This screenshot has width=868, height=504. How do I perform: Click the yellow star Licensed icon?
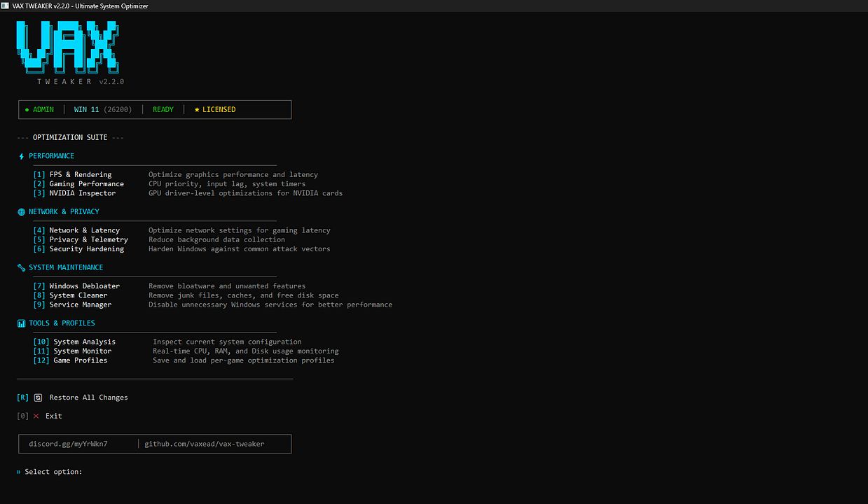point(197,110)
